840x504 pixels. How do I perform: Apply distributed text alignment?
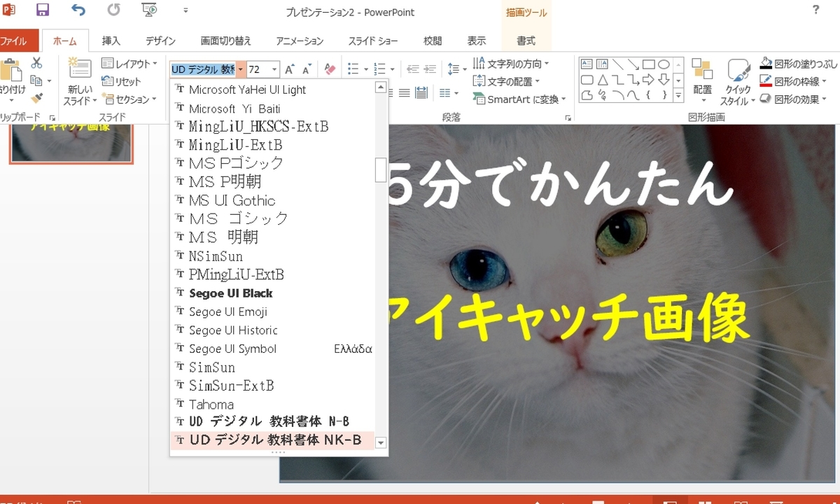pos(421,92)
